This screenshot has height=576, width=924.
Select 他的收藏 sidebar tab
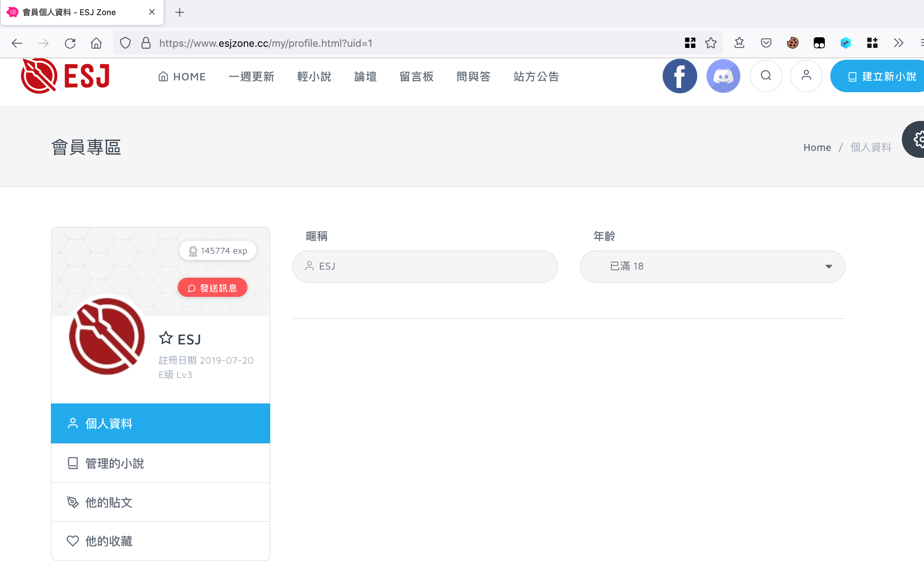click(160, 541)
